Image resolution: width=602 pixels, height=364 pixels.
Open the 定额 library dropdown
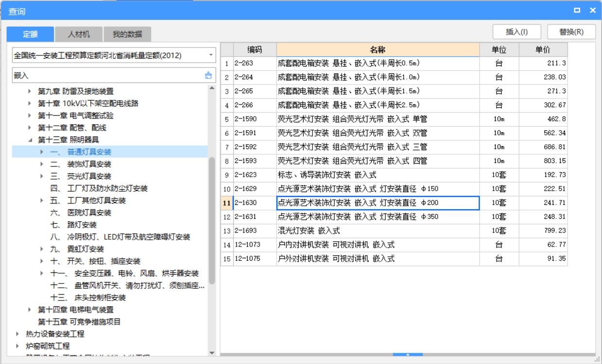211,55
